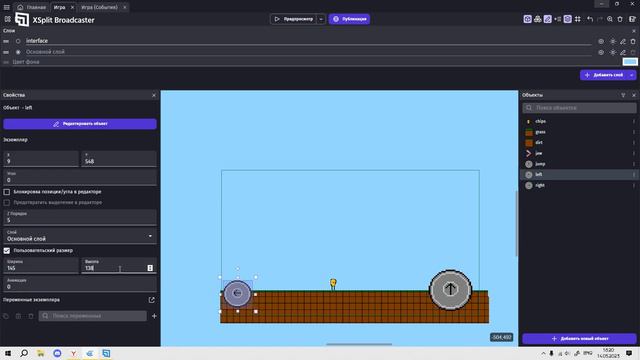Open the background color swatch
Screen dimensions: 640x360
[630, 62]
